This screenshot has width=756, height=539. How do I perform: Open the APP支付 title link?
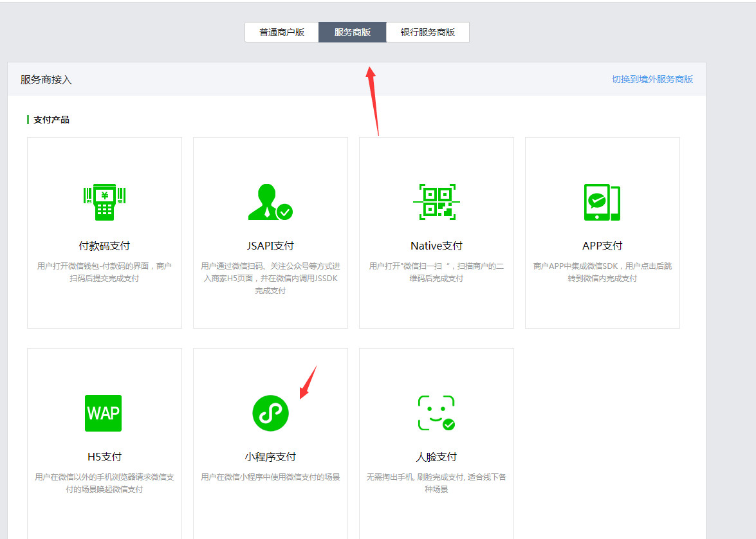point(602,246)
